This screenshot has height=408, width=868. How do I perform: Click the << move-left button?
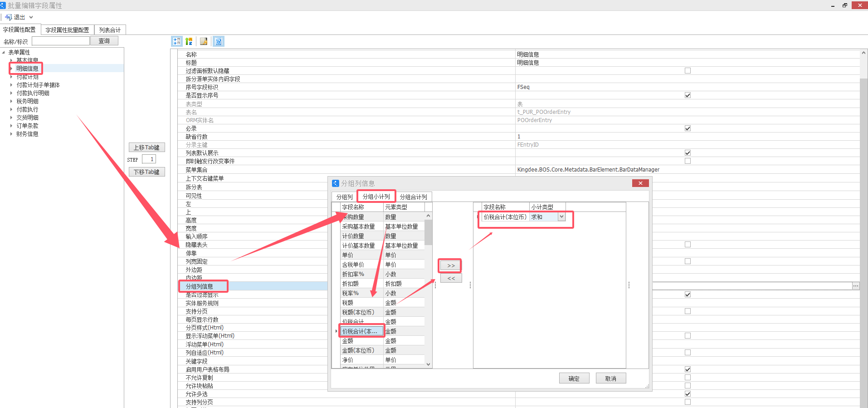[451, 278]
